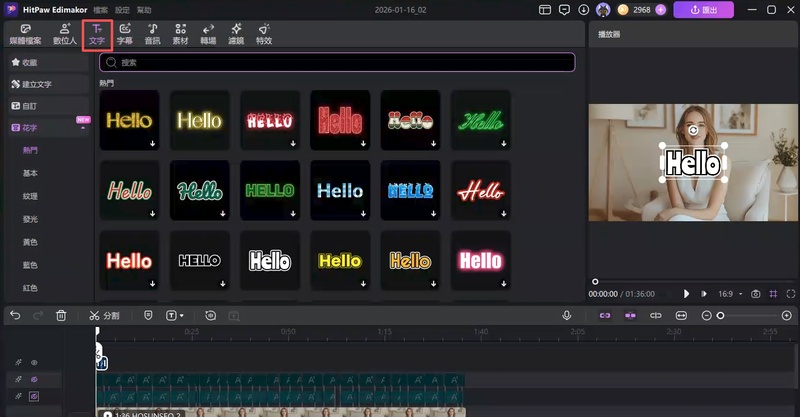
Task: Toggle the grid overlay in player
Action: click(772, 294)
